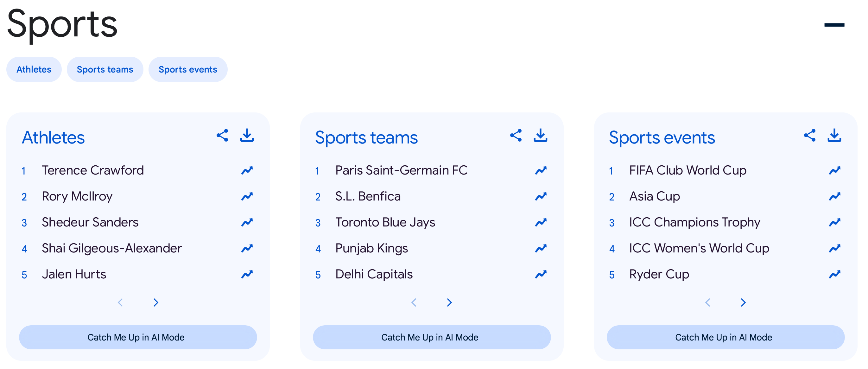Download the Athletes list data
The width and height of the screenshot is (868, 369).
(247, 136)
